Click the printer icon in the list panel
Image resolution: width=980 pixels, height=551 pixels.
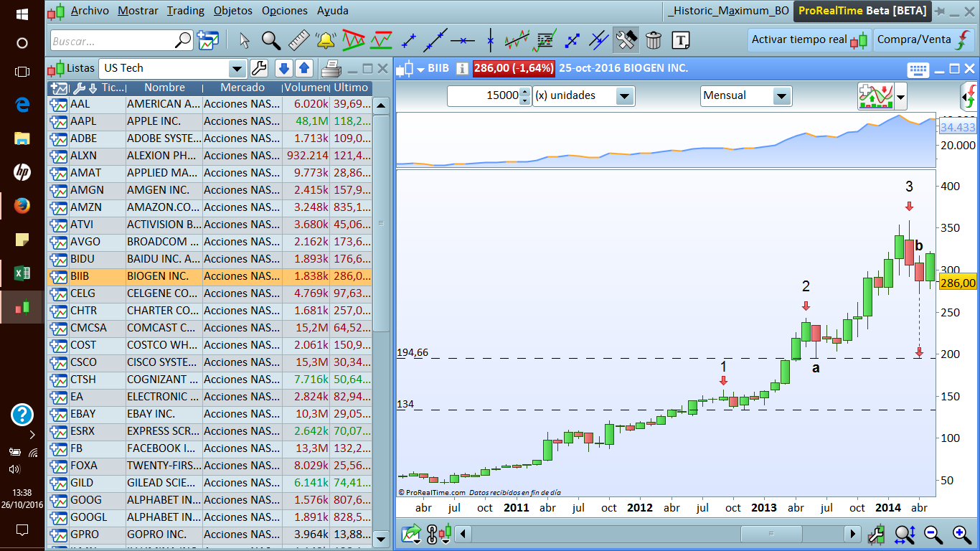(331, 69)
